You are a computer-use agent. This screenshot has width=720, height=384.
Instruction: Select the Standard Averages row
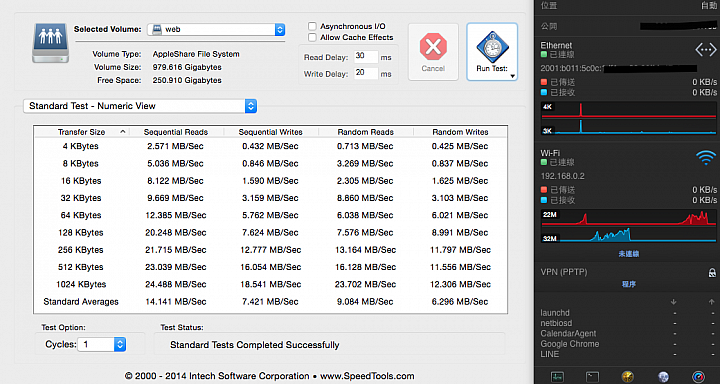[270, 302]
